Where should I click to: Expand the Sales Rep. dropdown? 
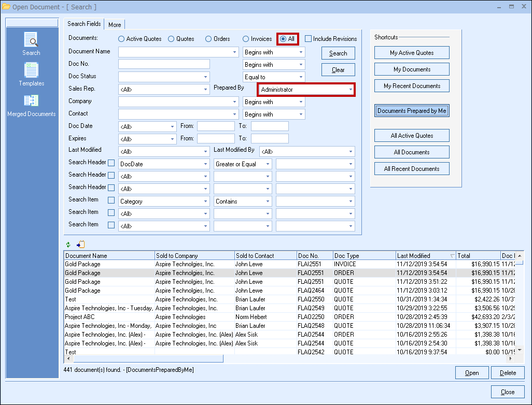[x=205, y=90]
